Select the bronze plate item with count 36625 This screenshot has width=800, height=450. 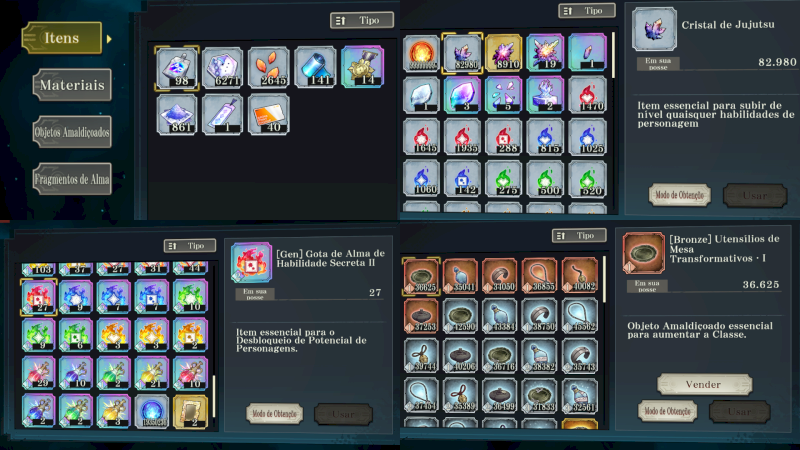tap(421, 276)
